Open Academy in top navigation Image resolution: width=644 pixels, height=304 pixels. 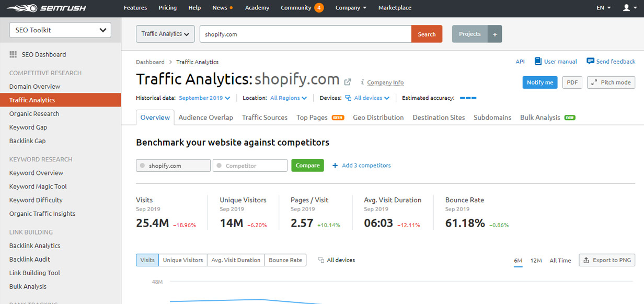point(257,8)
